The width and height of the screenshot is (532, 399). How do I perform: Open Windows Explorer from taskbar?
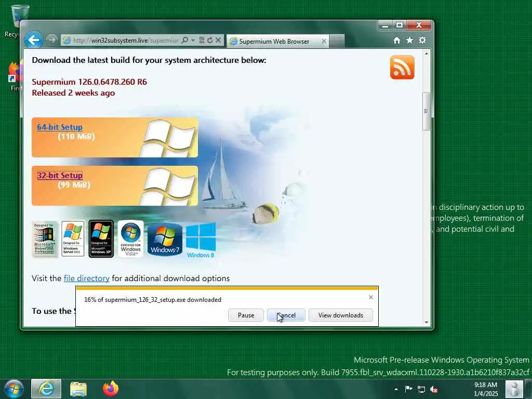click(78, 389)
